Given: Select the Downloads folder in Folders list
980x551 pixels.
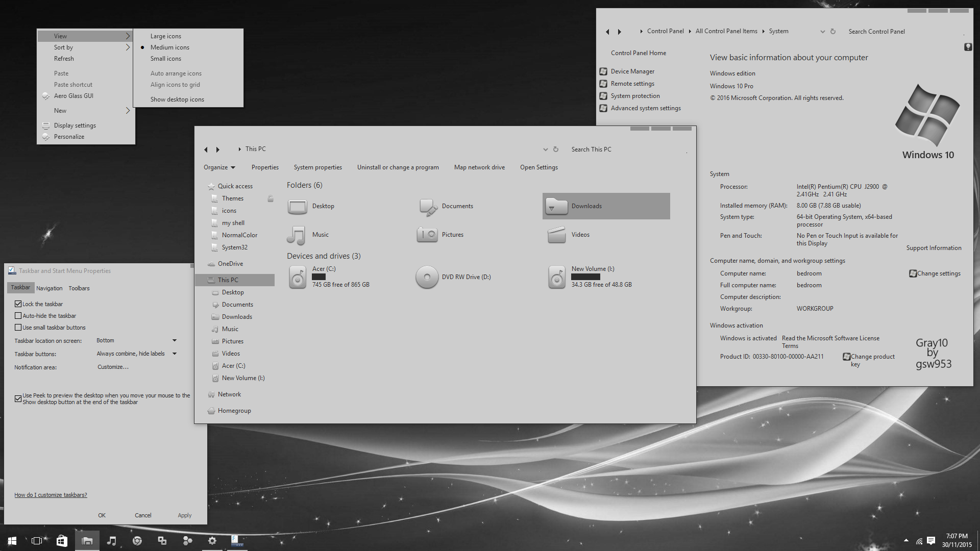Looking at the screenshot, I should click(x=606, y=206).
